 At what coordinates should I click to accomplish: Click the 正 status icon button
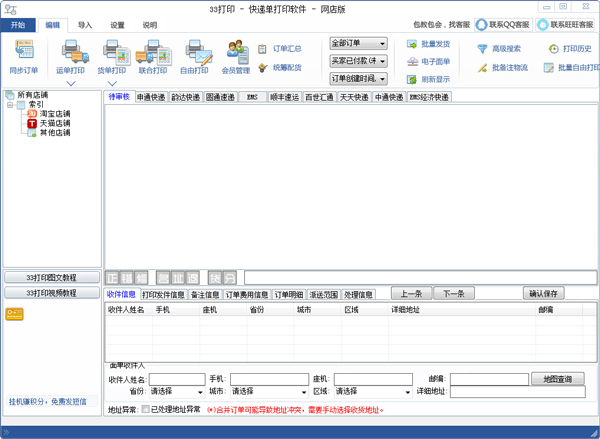pyautogui.click(x=112, y=278)
